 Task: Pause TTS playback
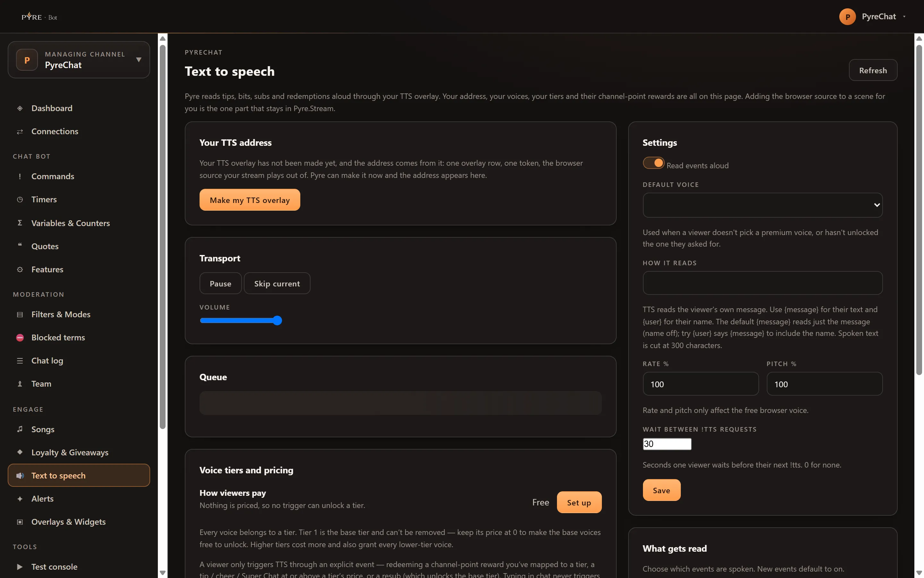coord(220,284)
